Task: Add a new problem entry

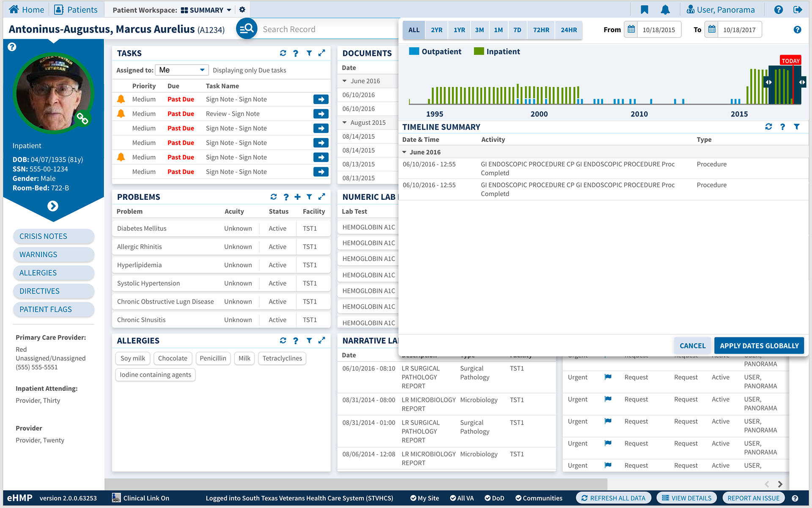Action: (297, 197)
